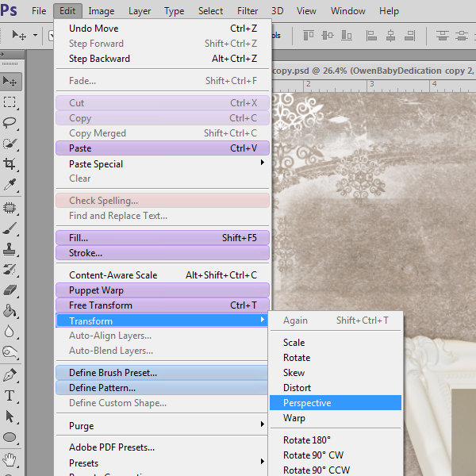Select the Dodge tool
476x476 pixels.
tap(10, 351)
